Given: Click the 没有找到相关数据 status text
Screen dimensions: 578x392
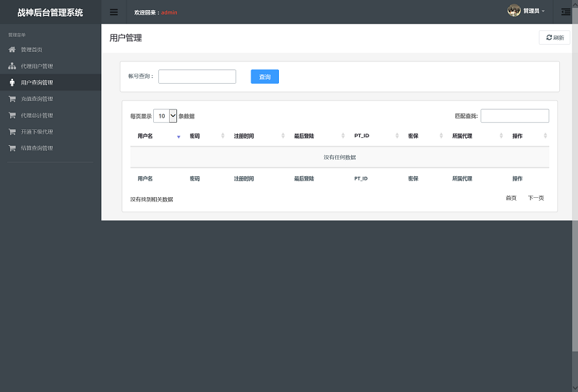Looking at the screenshot, I should pos(152,199).
